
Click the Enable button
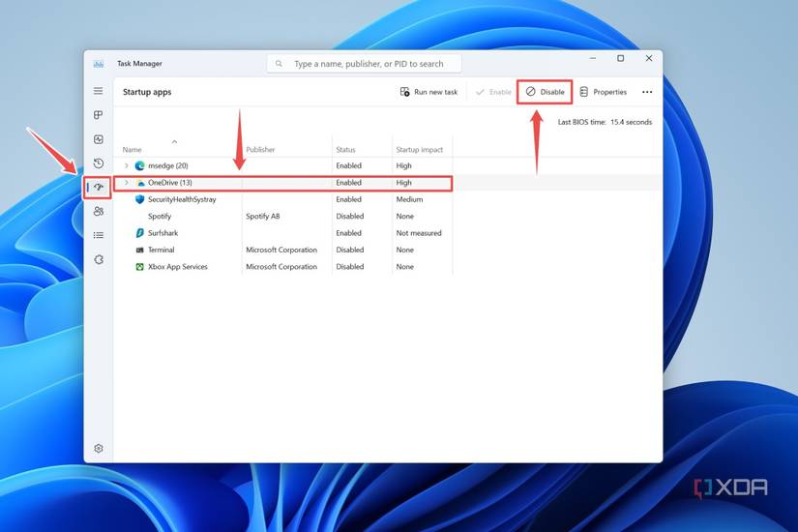[x=493, y=92]
